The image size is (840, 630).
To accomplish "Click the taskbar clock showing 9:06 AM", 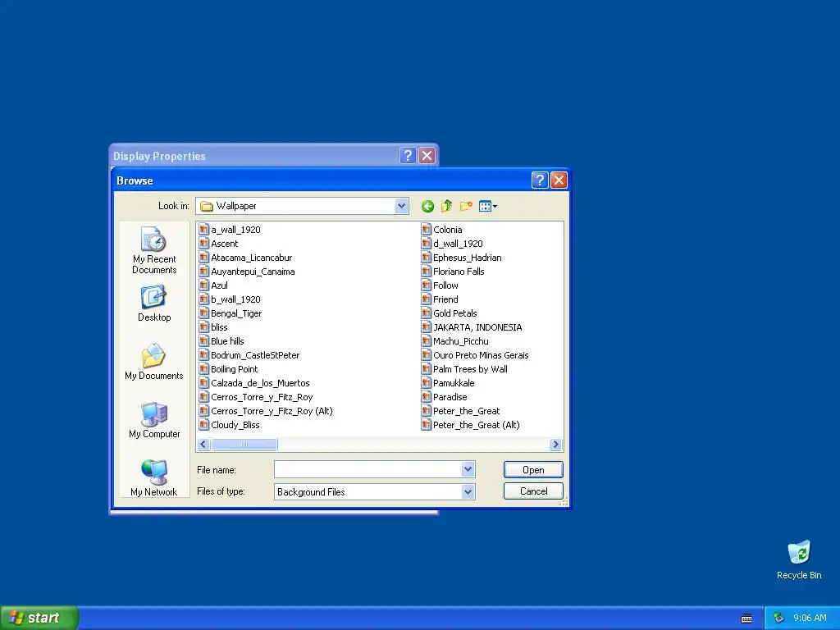I will [810, 618].
